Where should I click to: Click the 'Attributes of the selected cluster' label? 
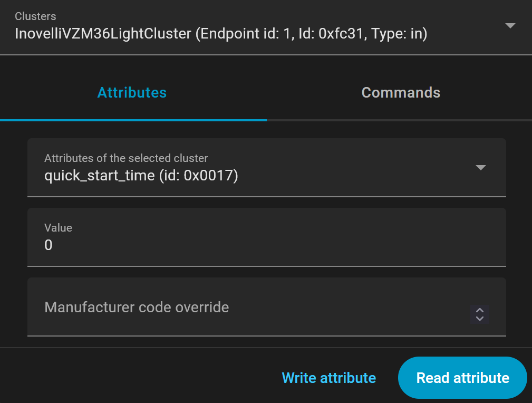[126, 158]
